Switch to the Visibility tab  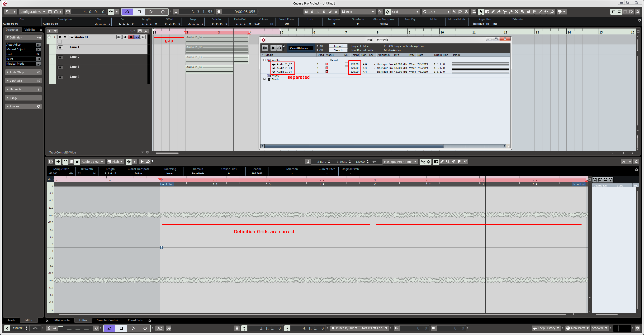30,30
